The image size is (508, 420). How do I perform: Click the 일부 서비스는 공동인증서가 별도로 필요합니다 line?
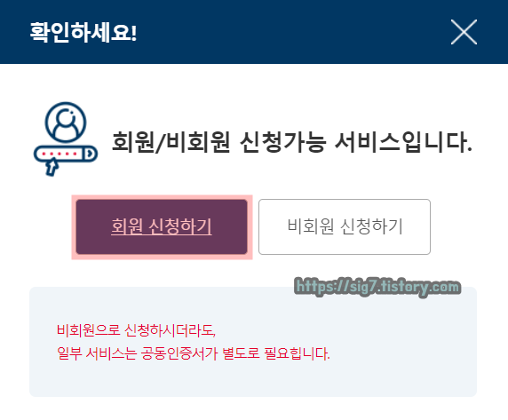(194, 353)
